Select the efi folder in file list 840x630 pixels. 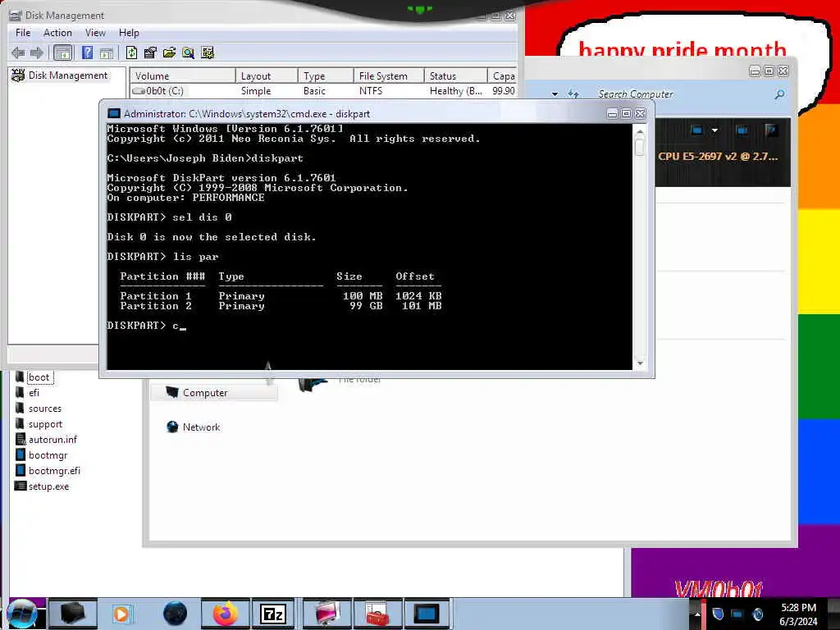pos(27,393)
